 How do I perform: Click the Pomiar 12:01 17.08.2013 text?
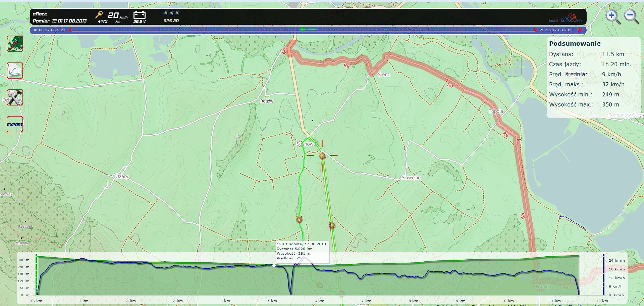[x=60, y=21]
